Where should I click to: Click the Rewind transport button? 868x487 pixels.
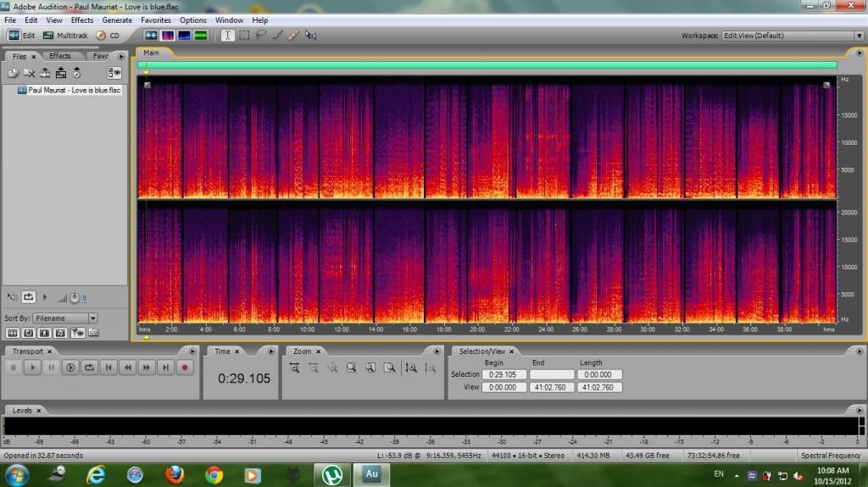pos(127,368)
